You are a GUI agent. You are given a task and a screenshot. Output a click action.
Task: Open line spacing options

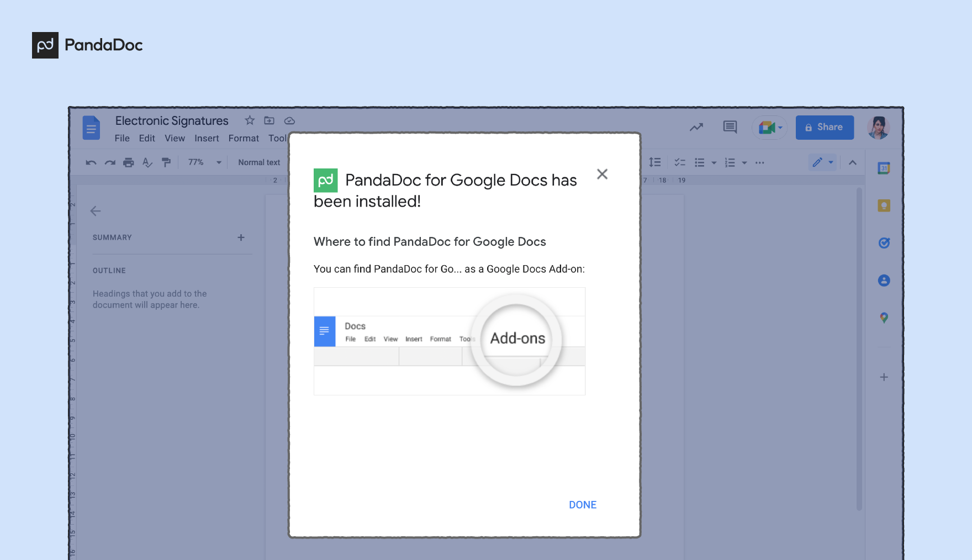[x=655, y=162]
